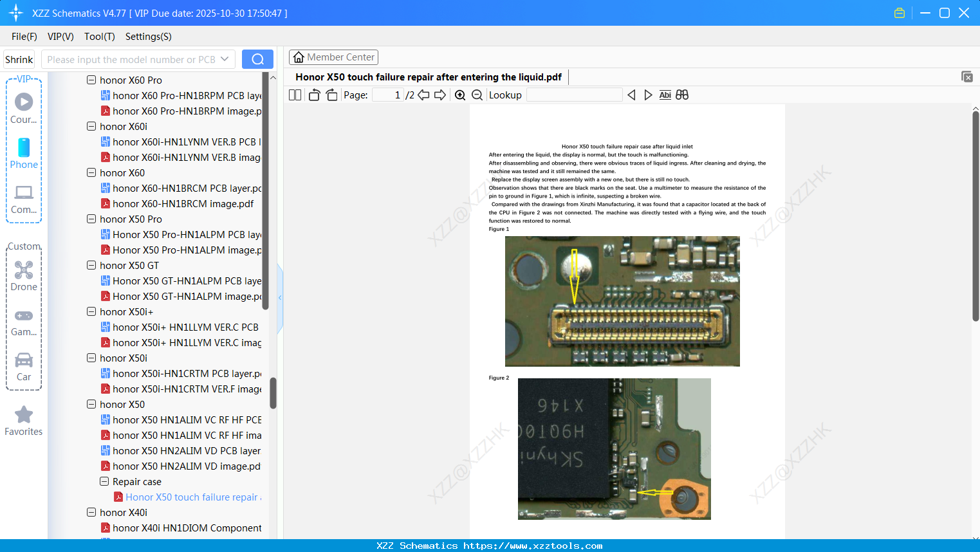
Task: Collapse the honor X50 Pro tree node
Action: click(x=91, y=219)
